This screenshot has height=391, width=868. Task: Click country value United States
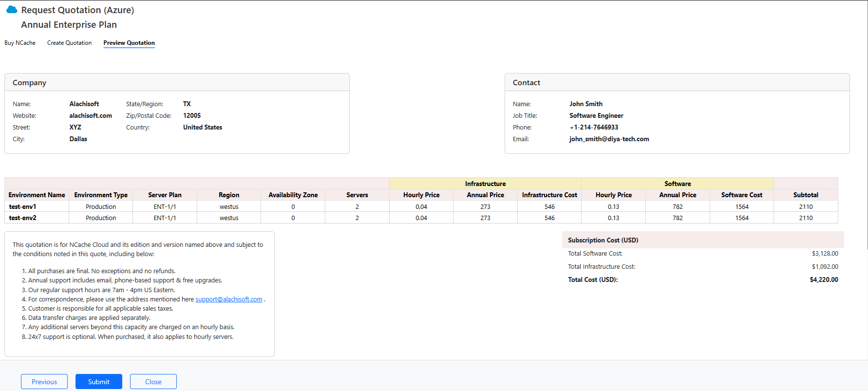tap(203, 127)
